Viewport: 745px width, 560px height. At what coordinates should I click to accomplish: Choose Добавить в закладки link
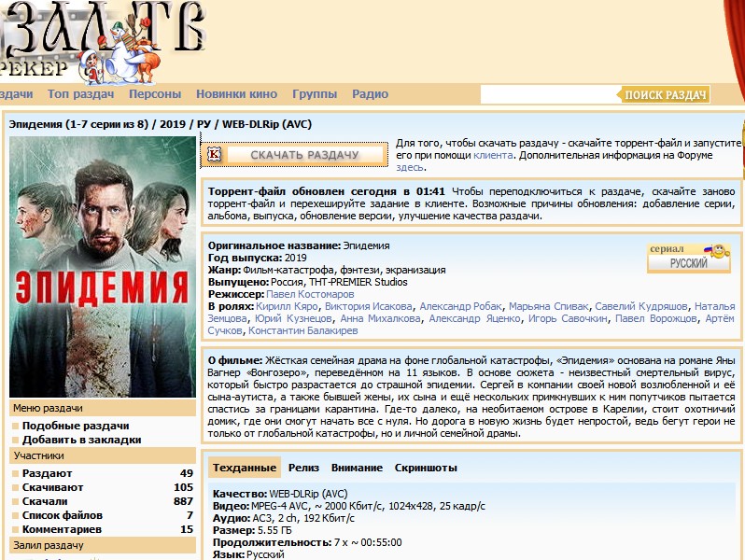pyautogui.click(x=81, y=440)
